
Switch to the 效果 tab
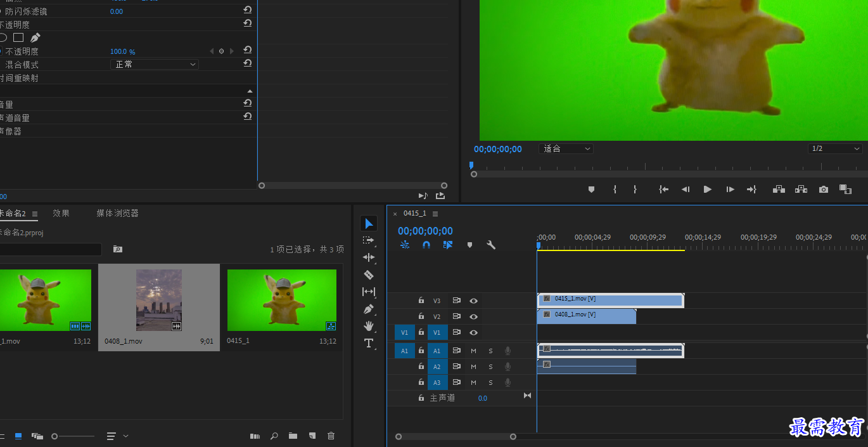61,214
